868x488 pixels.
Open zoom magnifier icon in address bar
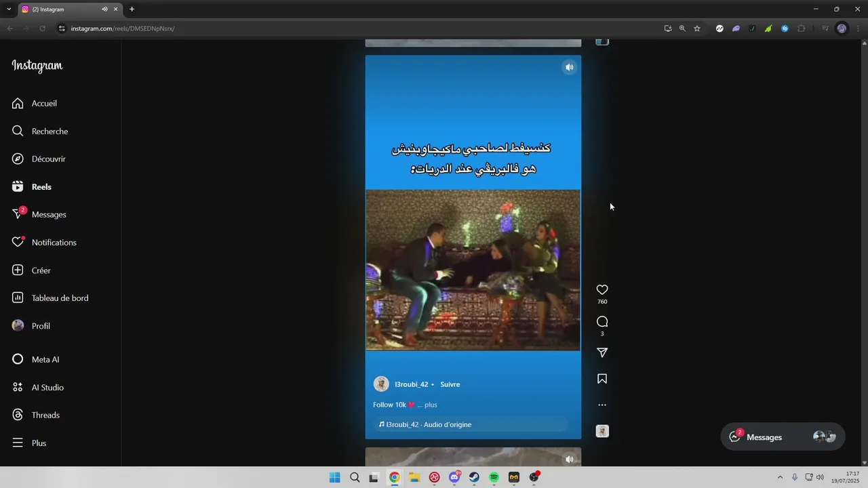(682, 28)
